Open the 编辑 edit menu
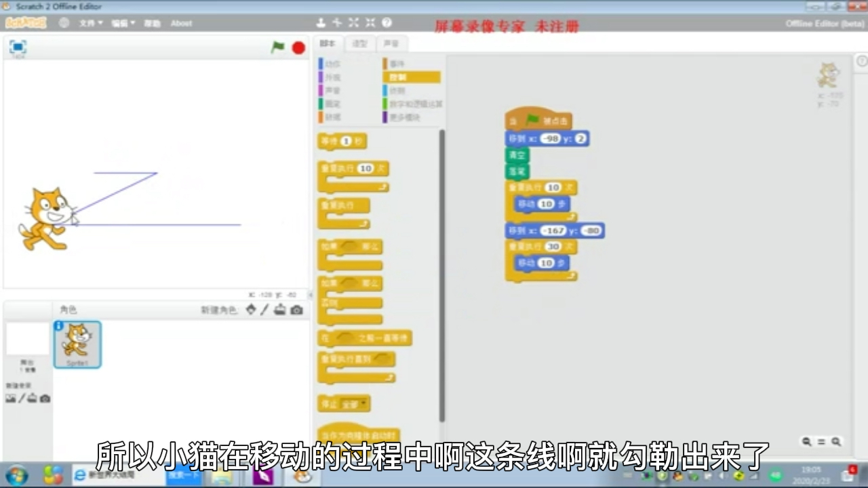Viewport: 868px width, 488px height. 121,22
